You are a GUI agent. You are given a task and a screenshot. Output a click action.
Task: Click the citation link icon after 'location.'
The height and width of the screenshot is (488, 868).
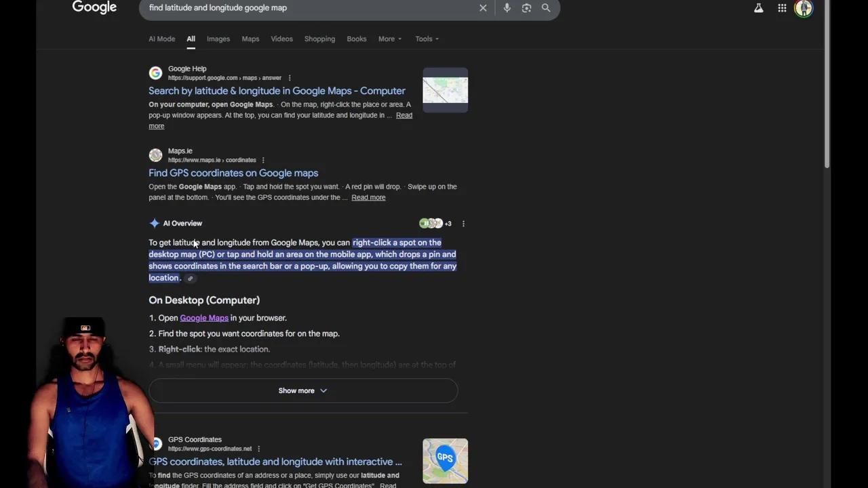(x=190, y=279)
